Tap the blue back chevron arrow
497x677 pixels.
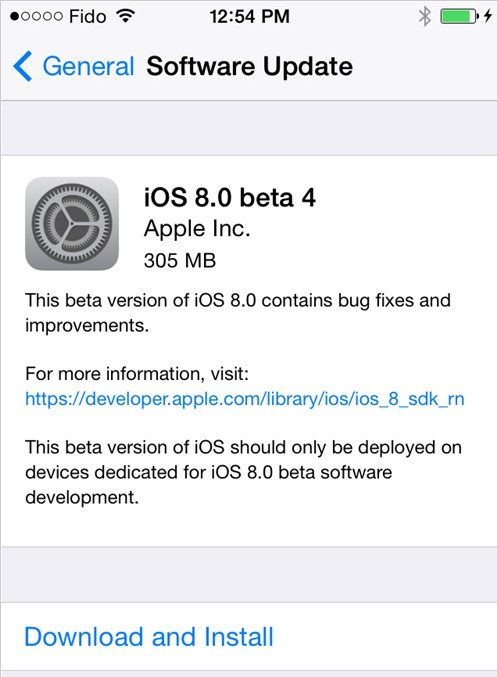[22, 66]
